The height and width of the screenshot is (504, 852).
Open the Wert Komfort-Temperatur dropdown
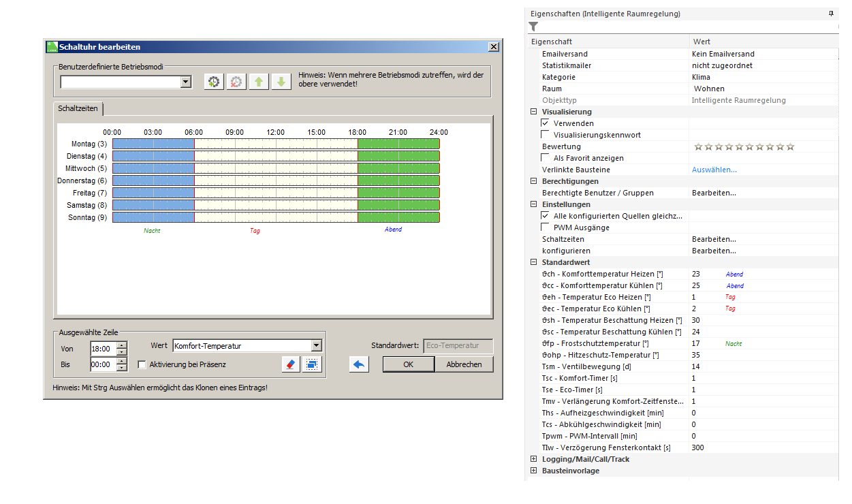point(316,346)
